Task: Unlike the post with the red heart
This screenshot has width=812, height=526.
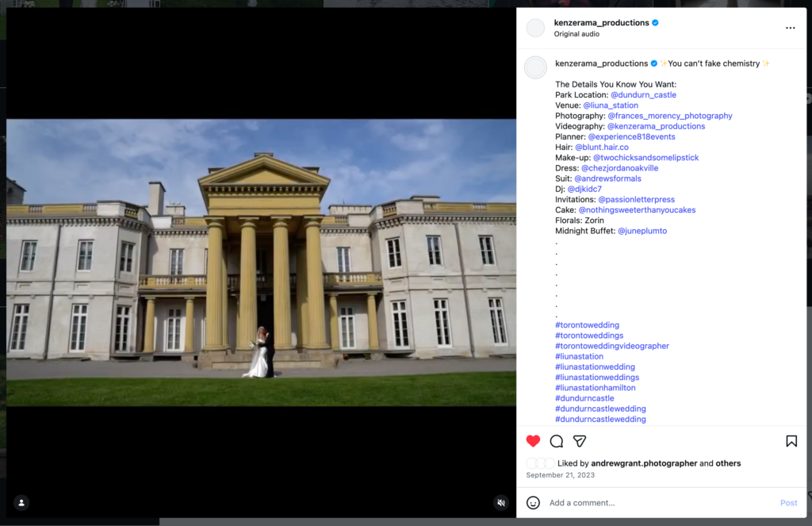Action: pos(533,441)
